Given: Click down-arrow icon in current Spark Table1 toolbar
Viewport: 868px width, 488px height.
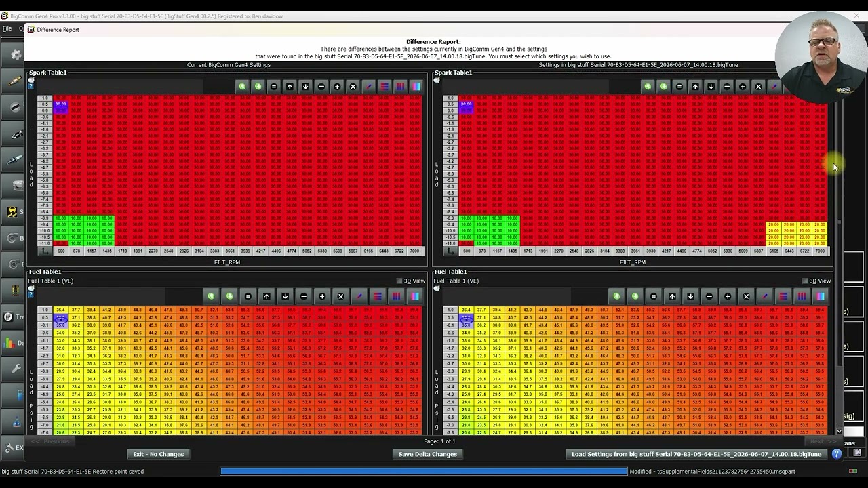Looking at the screenshot, I should (305, 87).
